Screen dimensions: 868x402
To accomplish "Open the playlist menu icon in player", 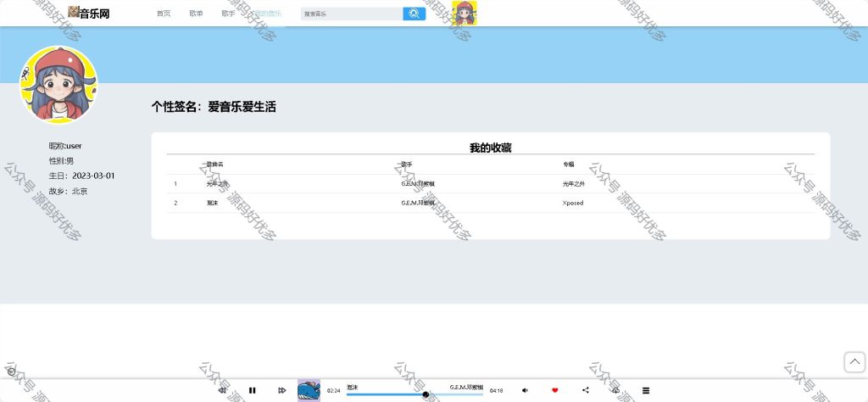I will coord(645,390).
